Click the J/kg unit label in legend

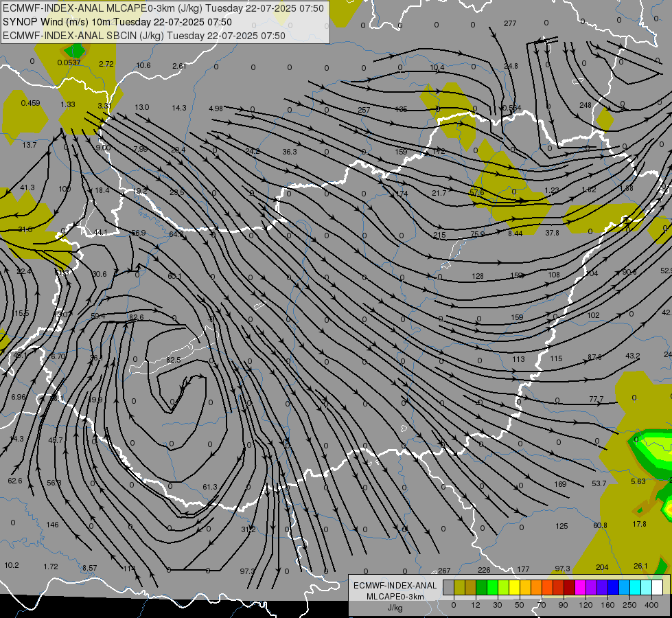(395, 608)
